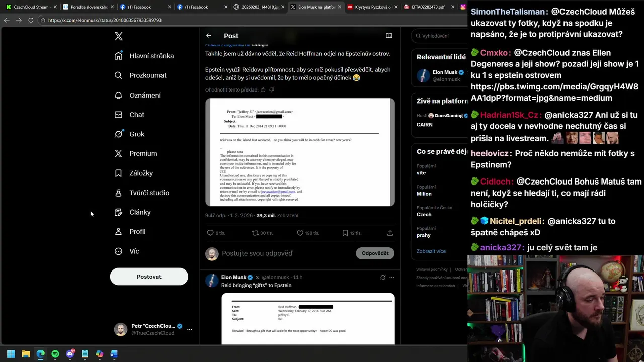Open Notepad from the taskbar
The height and width of the screenshot is (362, 644).
pyautogui.click(x=85, y=354)
